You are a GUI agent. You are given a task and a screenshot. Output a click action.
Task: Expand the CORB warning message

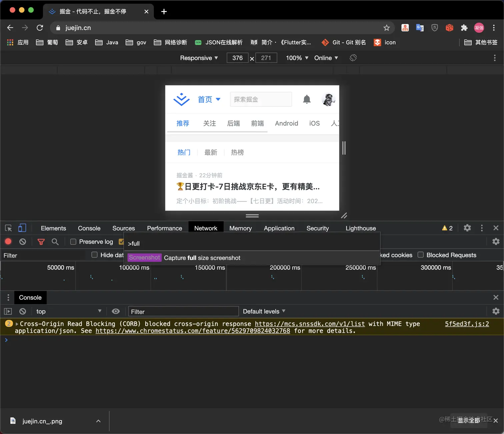point(17,324)
